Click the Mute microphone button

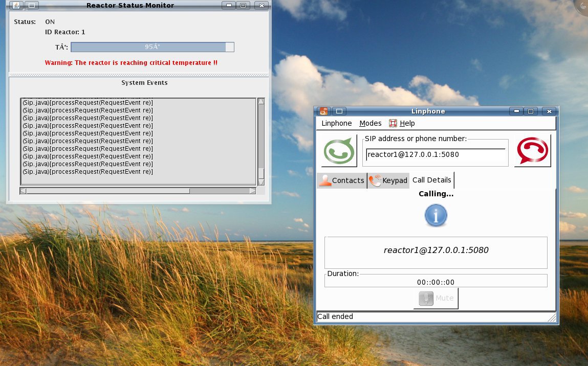(x=435, y=298)
